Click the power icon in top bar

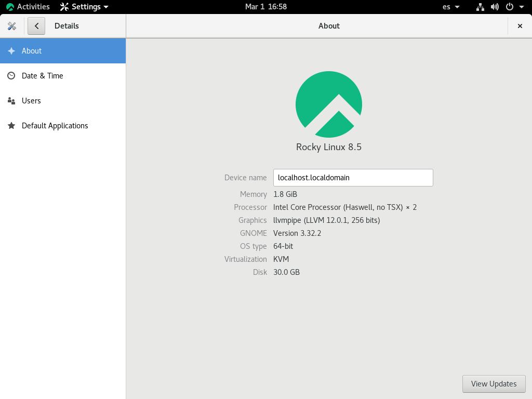point(509,7)
